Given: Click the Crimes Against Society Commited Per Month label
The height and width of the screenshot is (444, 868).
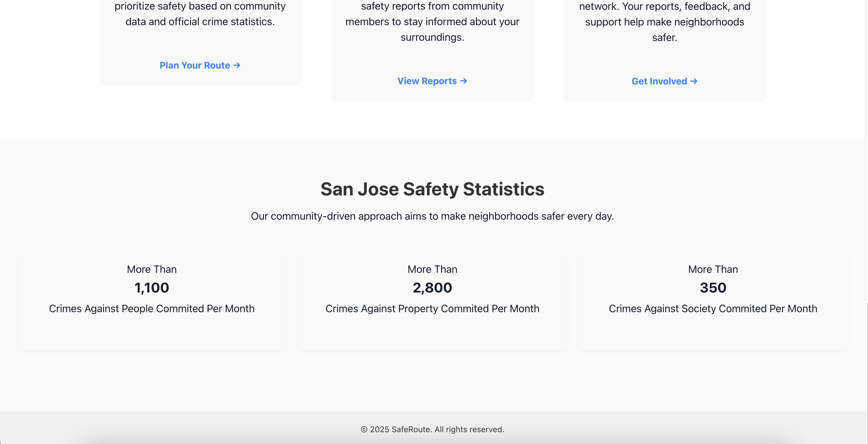Looking at the screenshot, I should [x=713, y=308].
